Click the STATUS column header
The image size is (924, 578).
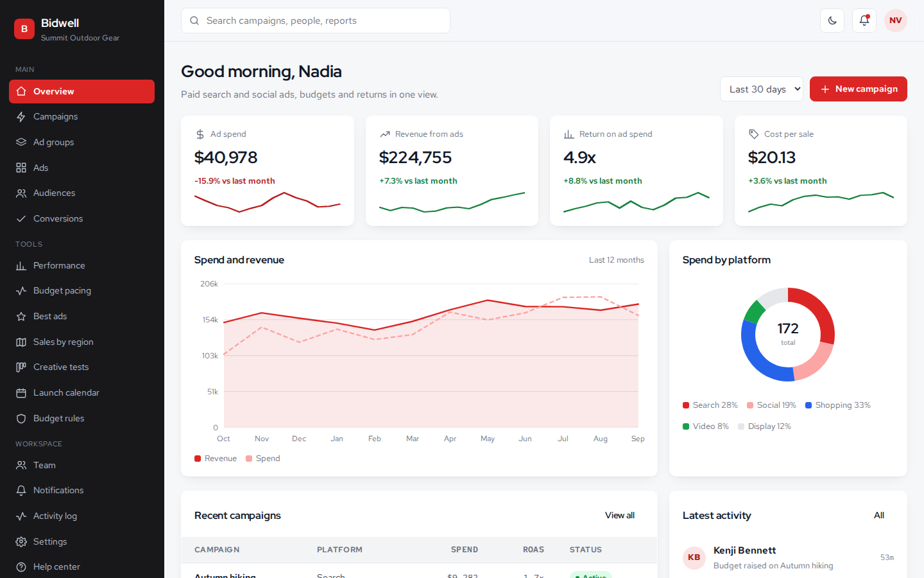tap(586, 550)
